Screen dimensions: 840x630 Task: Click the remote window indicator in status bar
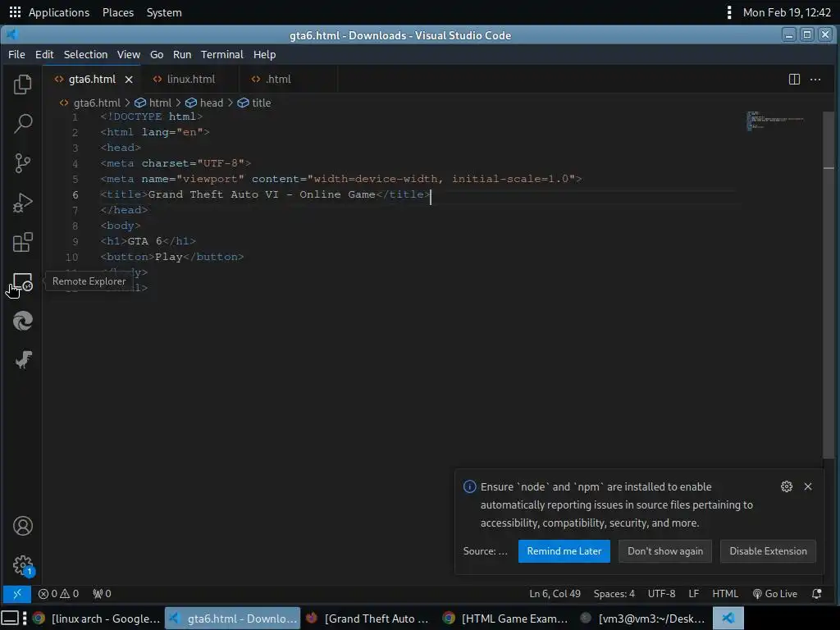coord(17,594)
